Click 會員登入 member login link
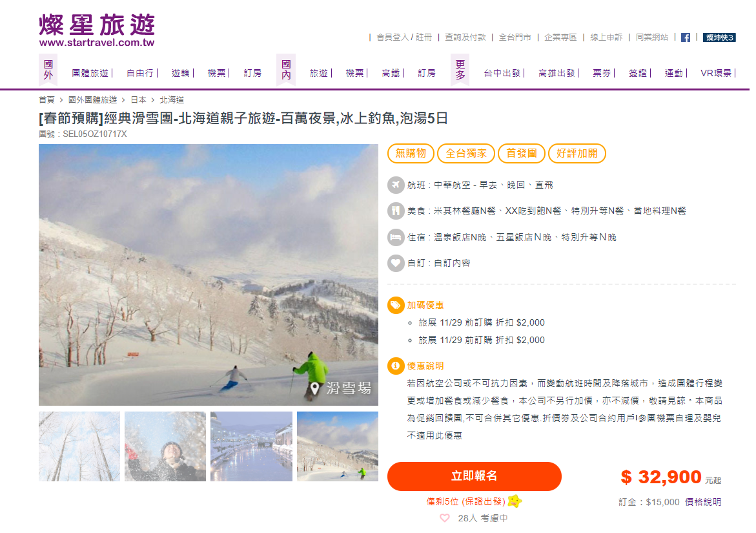 point(393,37)
